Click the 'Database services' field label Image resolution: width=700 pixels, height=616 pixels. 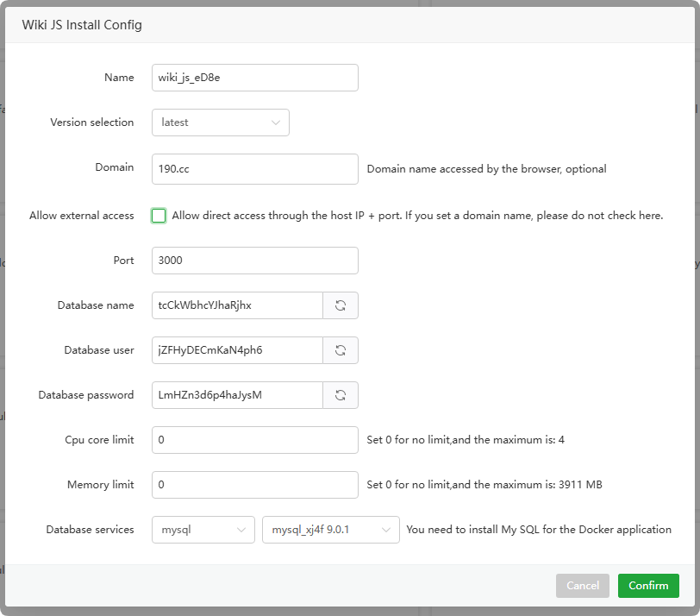[90, 530]
